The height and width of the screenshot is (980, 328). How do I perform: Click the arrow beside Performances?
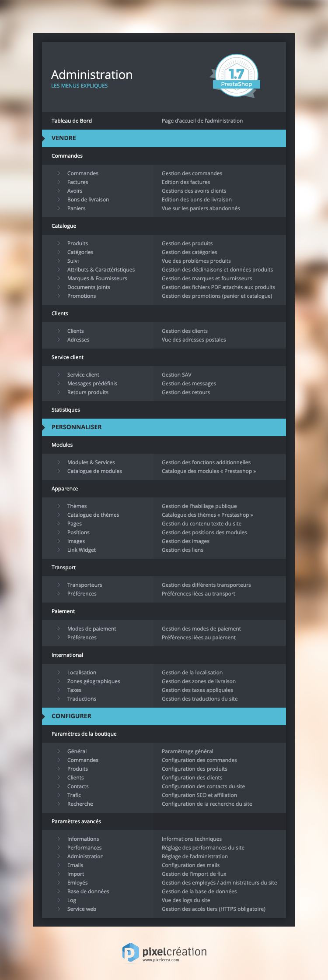tap(59, 848)
